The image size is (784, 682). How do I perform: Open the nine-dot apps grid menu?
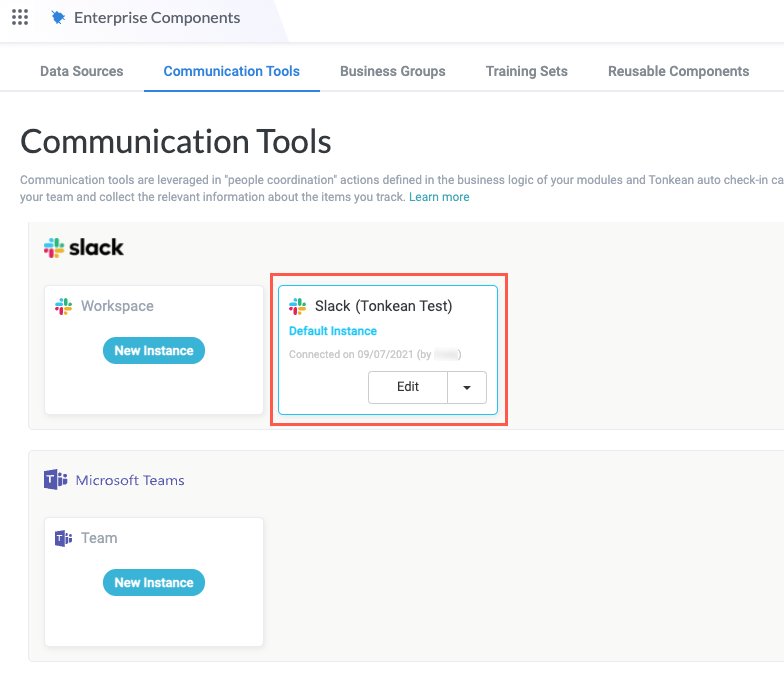pos(20,17)
